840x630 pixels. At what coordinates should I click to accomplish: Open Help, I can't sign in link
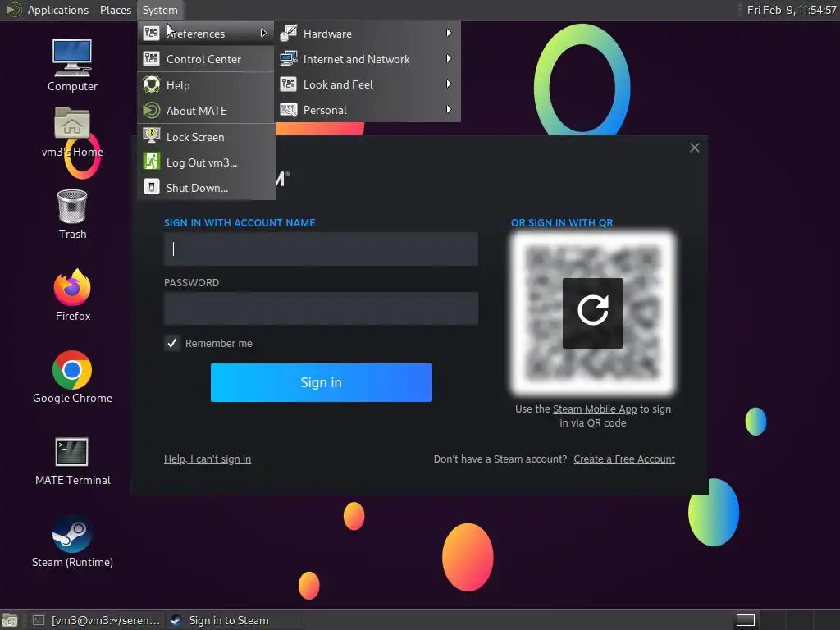tap(208, 459)
